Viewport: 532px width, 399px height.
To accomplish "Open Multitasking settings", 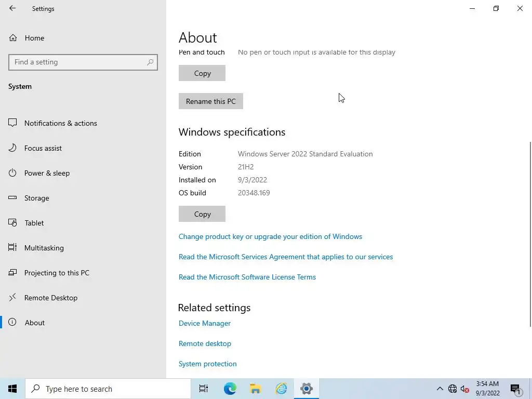I will (44, 248).
